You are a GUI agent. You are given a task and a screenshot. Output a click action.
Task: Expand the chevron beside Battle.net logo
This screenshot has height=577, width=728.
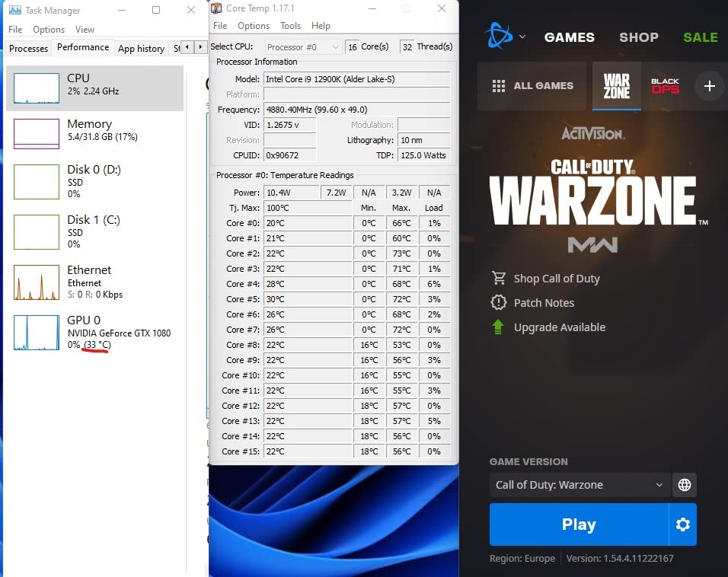522,37
